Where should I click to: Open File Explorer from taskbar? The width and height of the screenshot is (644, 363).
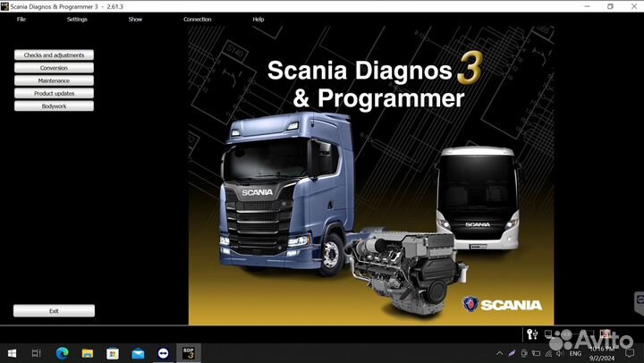click(88, 353)
